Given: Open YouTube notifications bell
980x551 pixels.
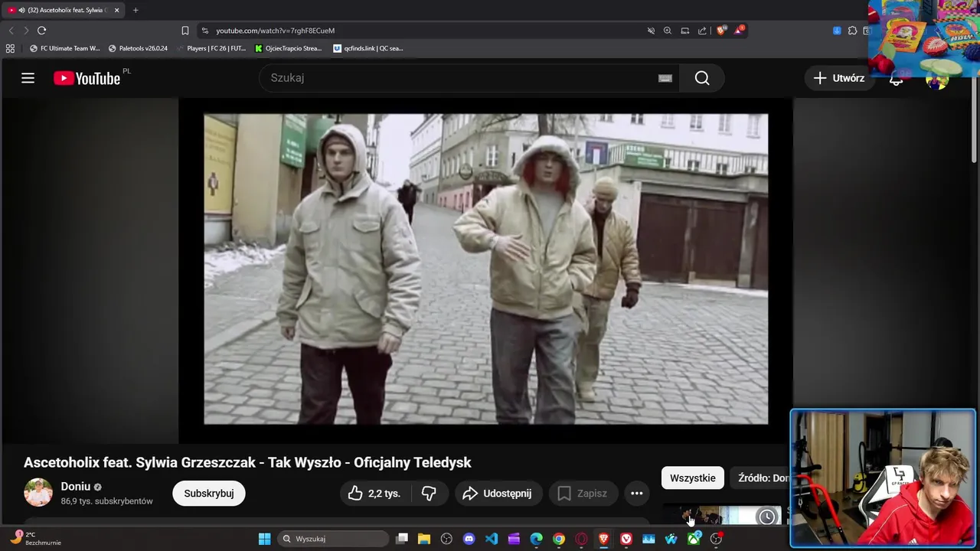Looking at the screenshot, I should (x=896, y=80).
